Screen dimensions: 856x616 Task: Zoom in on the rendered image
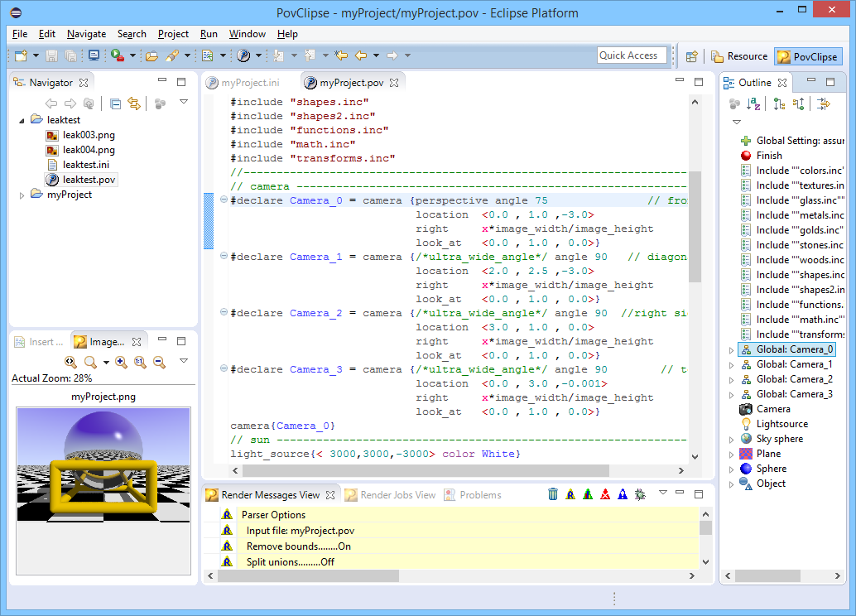(x=121, y=362)
